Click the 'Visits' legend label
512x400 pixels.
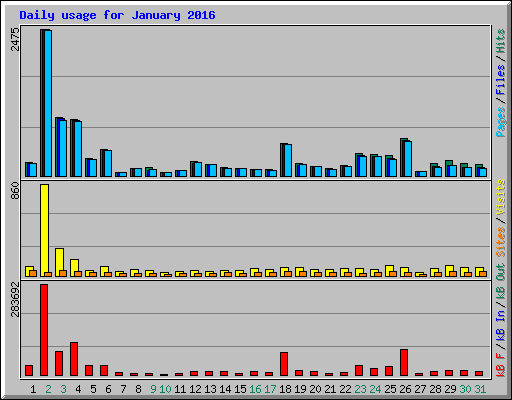[500, 197]
